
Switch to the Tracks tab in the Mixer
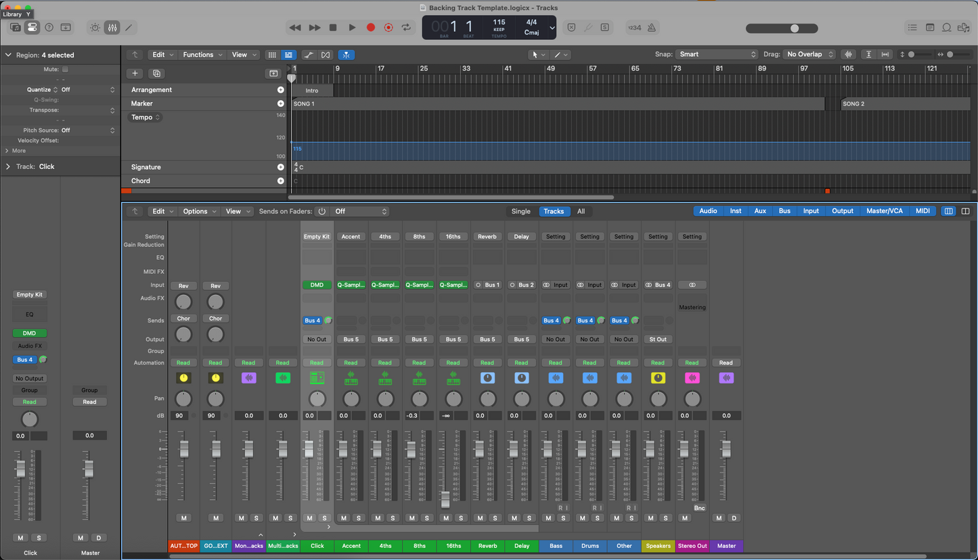(554, 211)
